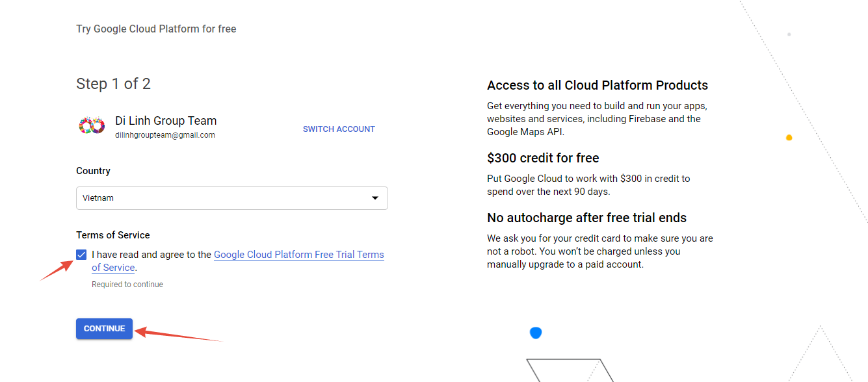Click 'Access to all Cloud Platform Products' heading
The image size is (868, 382).
598,85
